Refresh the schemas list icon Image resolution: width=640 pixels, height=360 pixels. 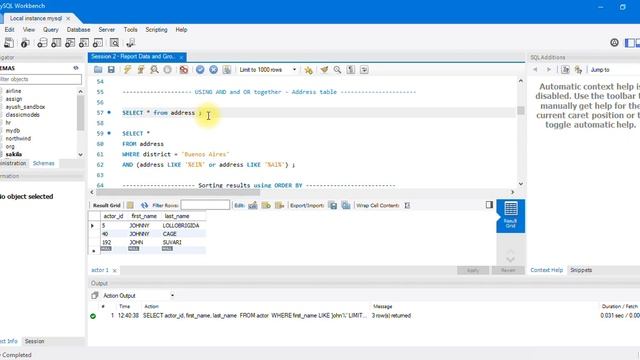pyautogui.click(x=76, y=68)
